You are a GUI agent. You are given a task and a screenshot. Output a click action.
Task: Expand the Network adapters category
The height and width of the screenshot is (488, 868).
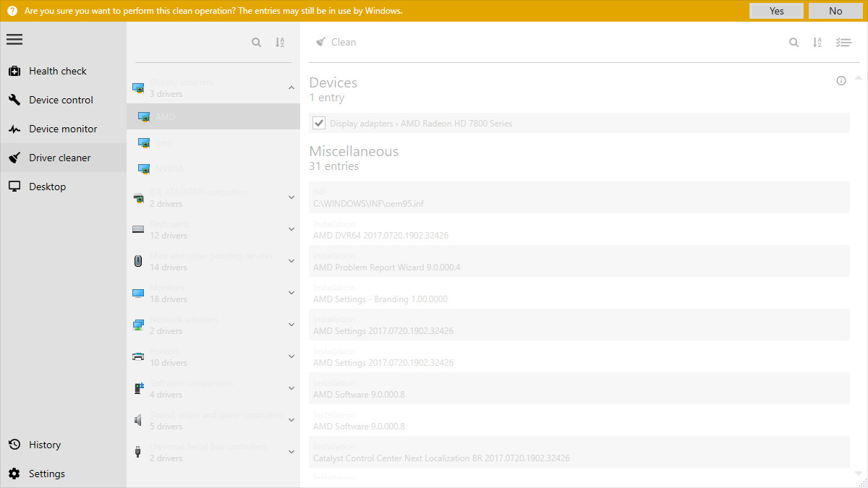(x=292, y=324)
